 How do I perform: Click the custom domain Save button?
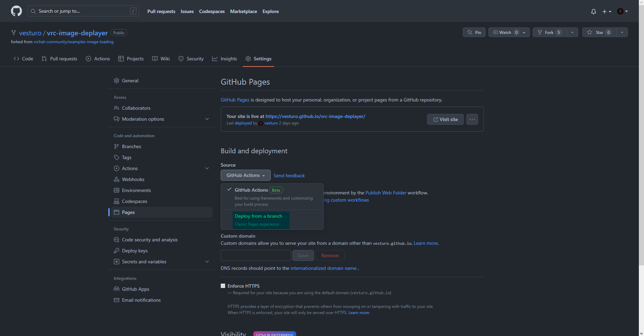coord(303,255)
